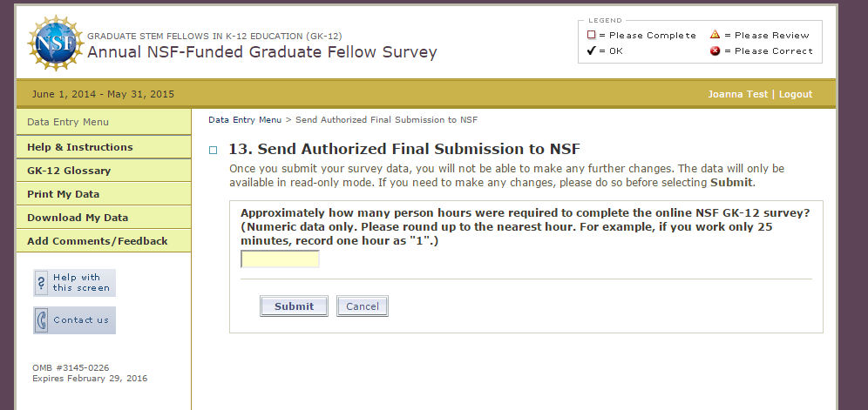Click the question mark help icon
Viewport: 868px width, 410px height.
tap(41, 283)
